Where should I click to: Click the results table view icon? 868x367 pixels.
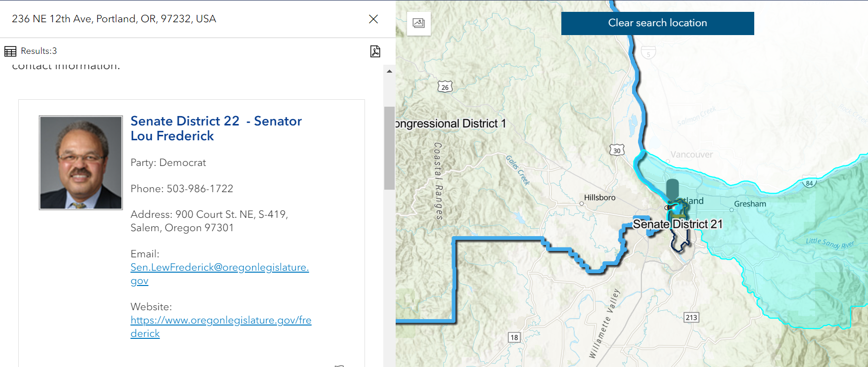10,51
